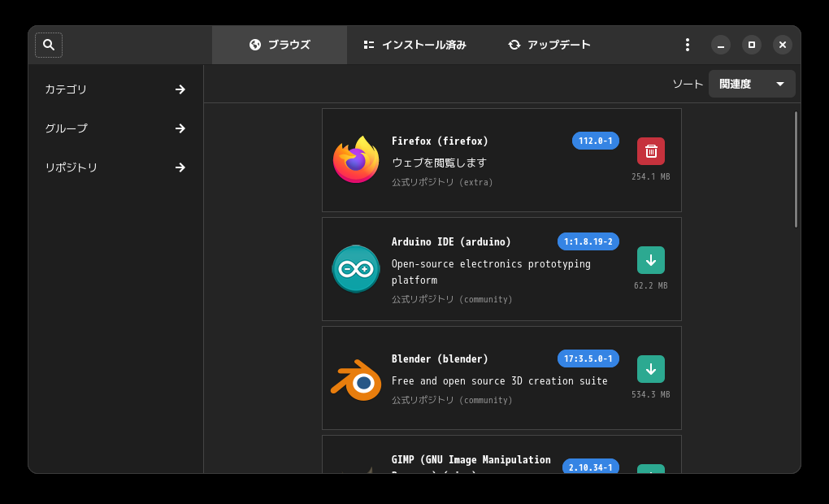Viewport: 829px width, 504px height.
Task: Click the 534.3 MB size text
Action: tap(651, 394)
